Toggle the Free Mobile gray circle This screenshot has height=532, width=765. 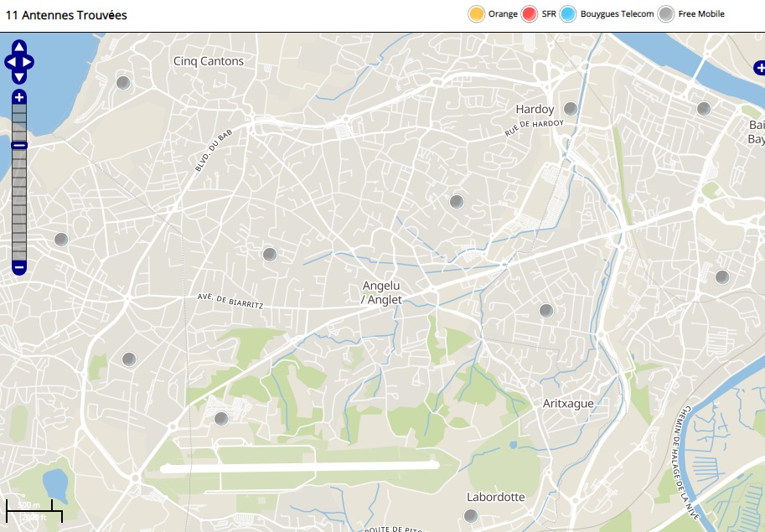(666, 14)
